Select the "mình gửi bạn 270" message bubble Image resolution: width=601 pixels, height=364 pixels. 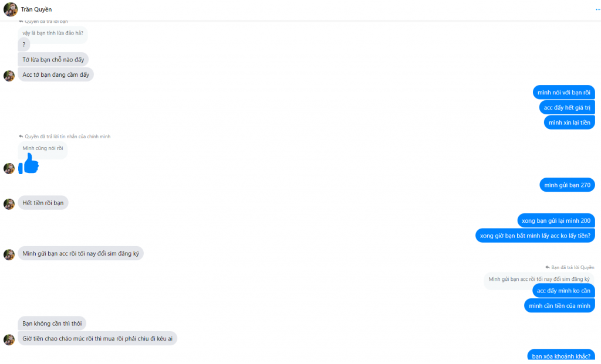pyautogui.click(x=567, y=185)
